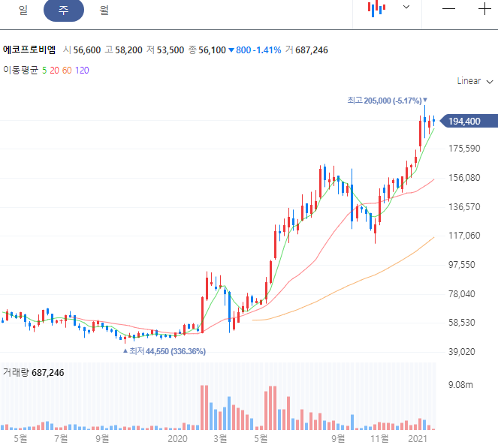The width and height of the screenshot is (498, 448).
Task: Click the 7월 date axis label
Action: coord(61,439)
